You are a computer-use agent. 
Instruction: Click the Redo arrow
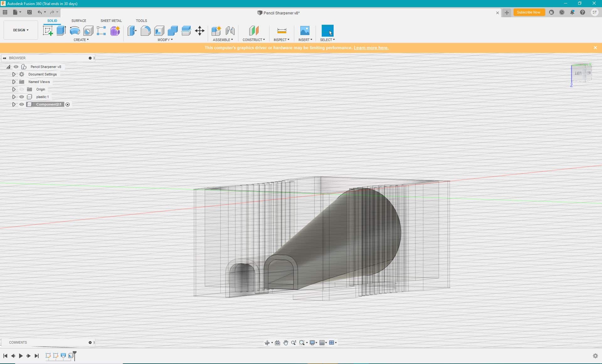[52, 12]
